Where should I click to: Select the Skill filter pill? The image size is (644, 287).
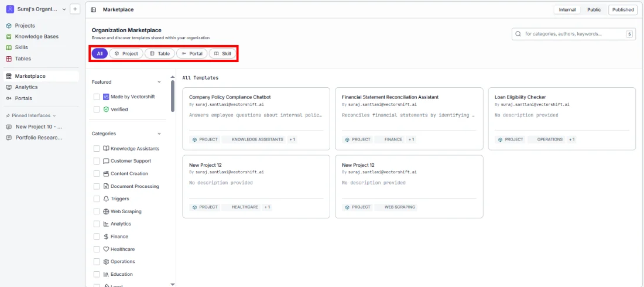point(222,53)
